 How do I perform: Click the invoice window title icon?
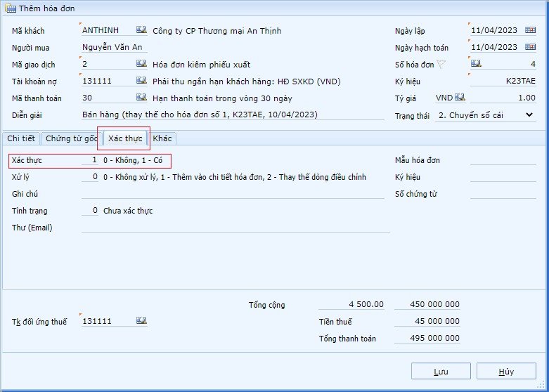[x=11, y=8]
